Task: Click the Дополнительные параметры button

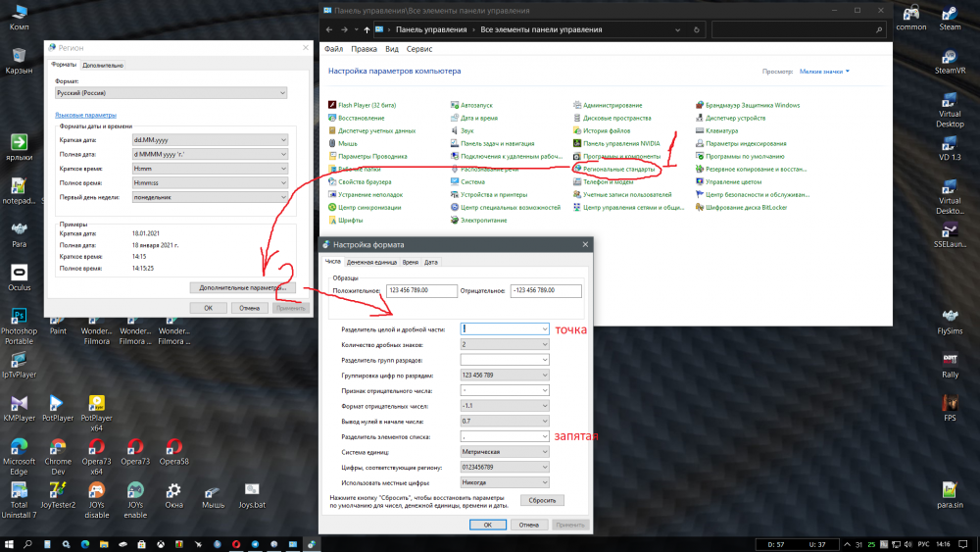Action: (x=241, y=288)
